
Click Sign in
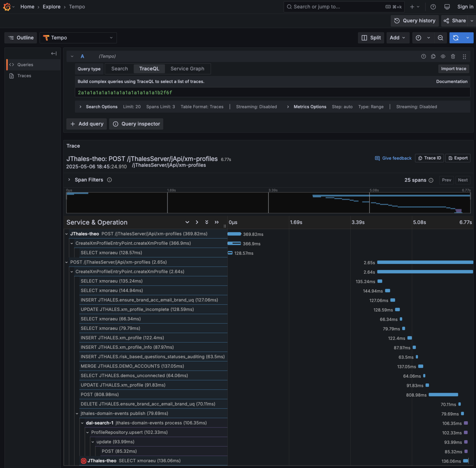click(x=465, y=7)
